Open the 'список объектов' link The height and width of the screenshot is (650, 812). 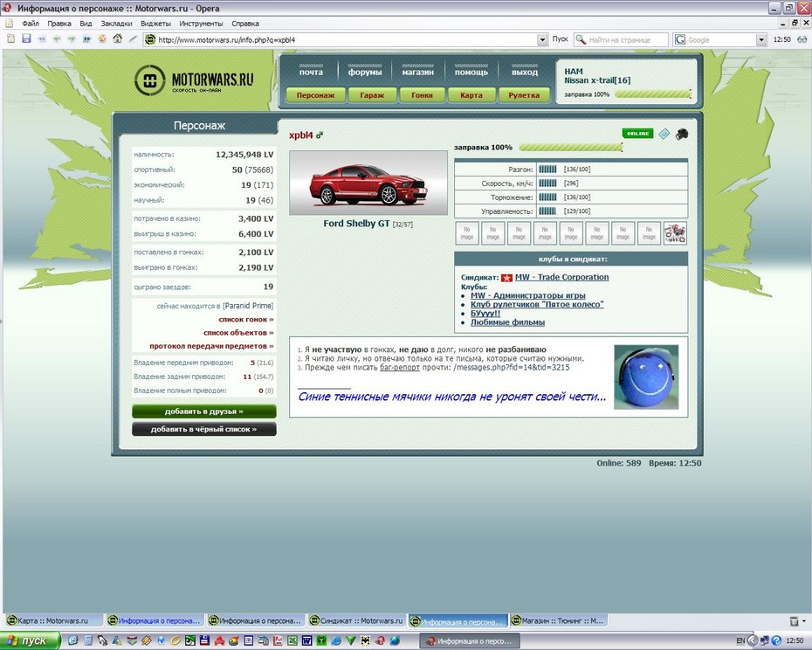(238, 333)
